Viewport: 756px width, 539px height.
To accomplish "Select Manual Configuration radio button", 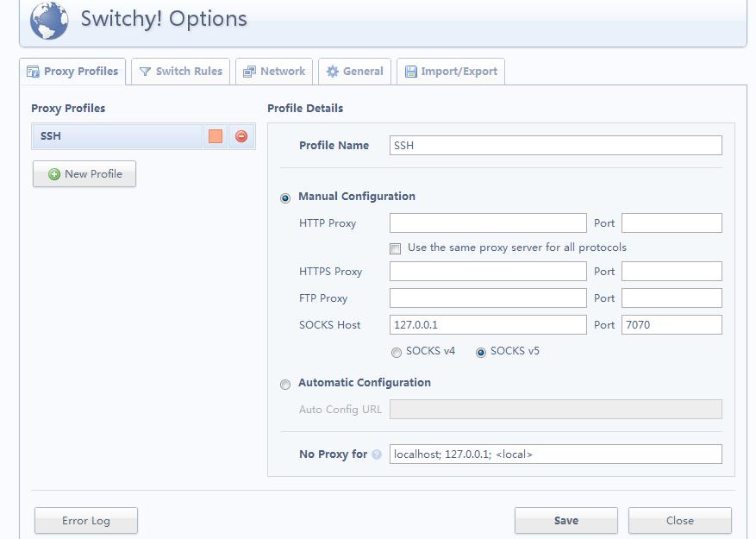I will [285, 197].
